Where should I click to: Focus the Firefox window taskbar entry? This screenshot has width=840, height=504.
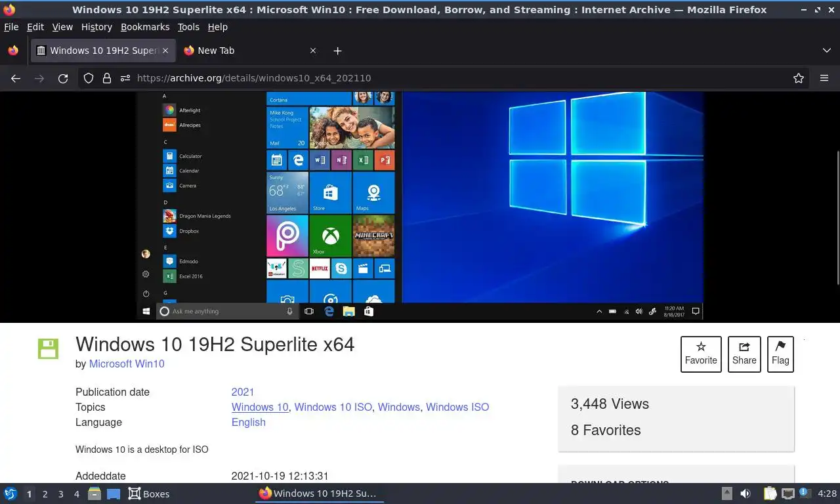click(x=319, y=493)
